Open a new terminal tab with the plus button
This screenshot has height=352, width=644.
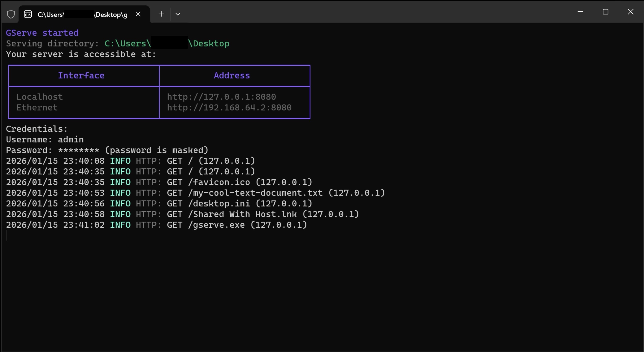(161, 14)
